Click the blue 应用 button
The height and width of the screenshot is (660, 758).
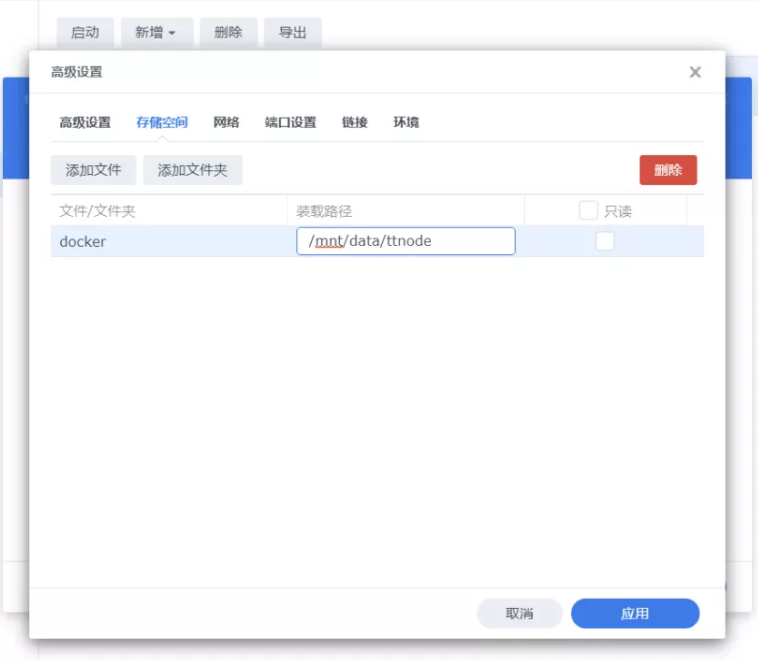coord(634,613)
